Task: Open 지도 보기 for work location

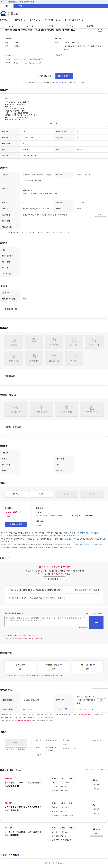Action: pyautogui.click(x=100, y=215)
